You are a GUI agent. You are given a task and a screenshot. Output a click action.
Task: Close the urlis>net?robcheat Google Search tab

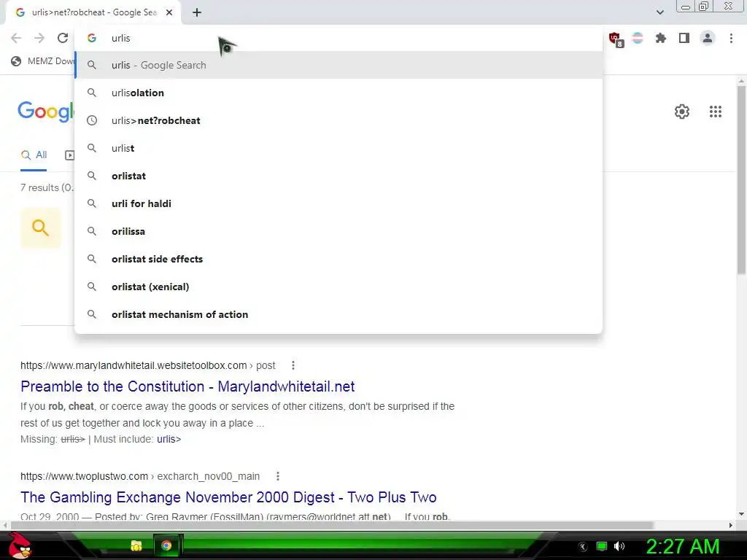[169, 12]
